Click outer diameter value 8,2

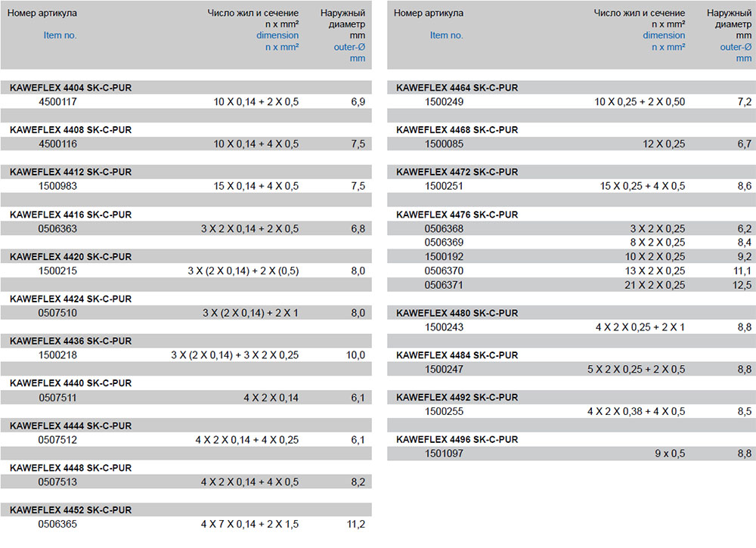(358, 482)
